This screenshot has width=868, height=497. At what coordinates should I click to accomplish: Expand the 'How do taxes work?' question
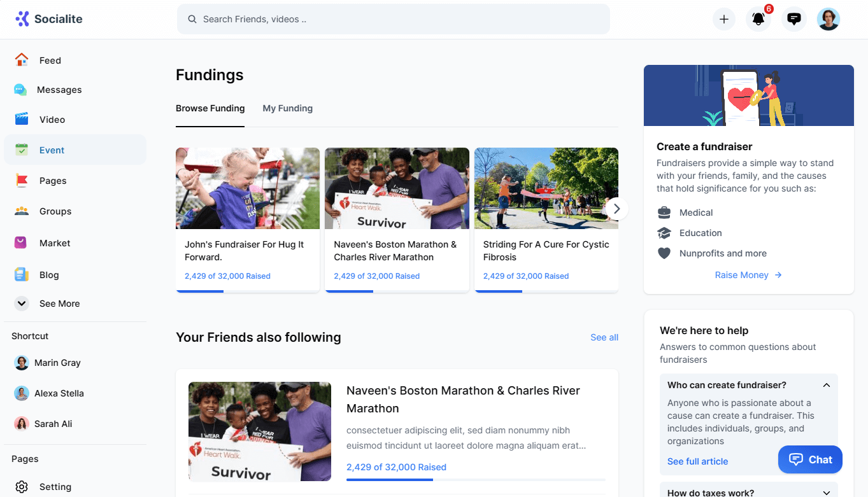826,493
